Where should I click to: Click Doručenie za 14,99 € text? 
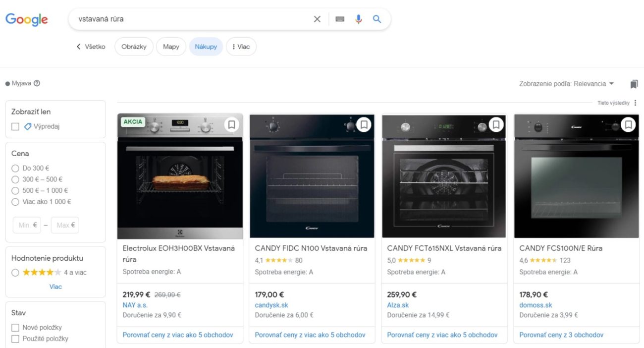click(x=418, y=315)
